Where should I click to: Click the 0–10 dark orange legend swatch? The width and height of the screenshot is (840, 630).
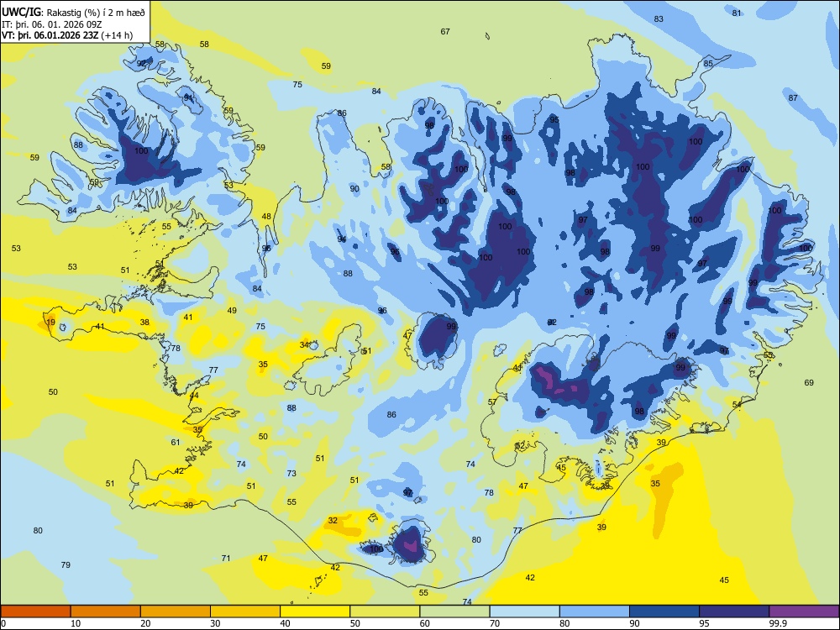(35, 612)
